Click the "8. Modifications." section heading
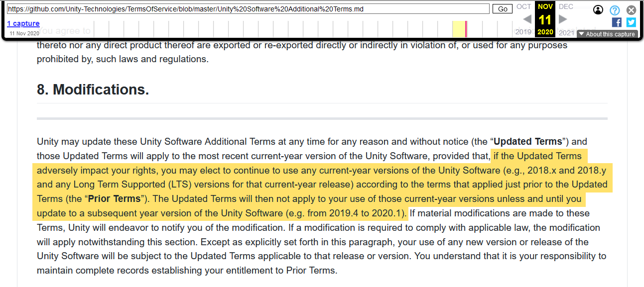 93,90
